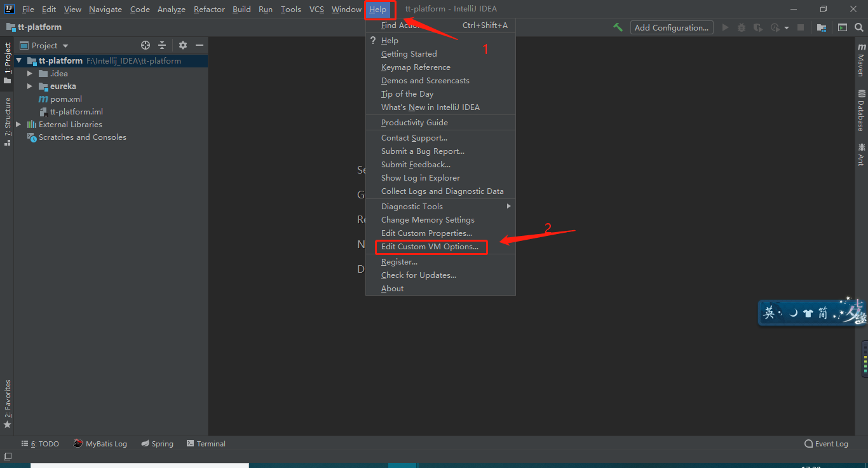868x468 pixels.
Task: Open Project panel settings gear icon
Action: click(183, 45)
